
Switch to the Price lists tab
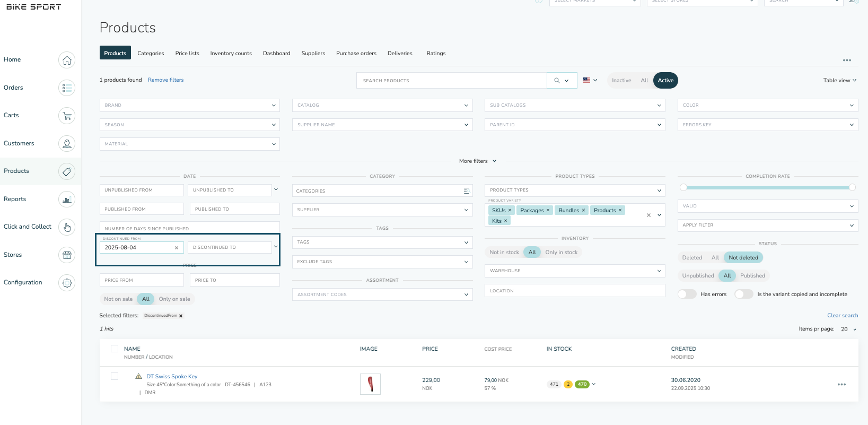[187, 53]
